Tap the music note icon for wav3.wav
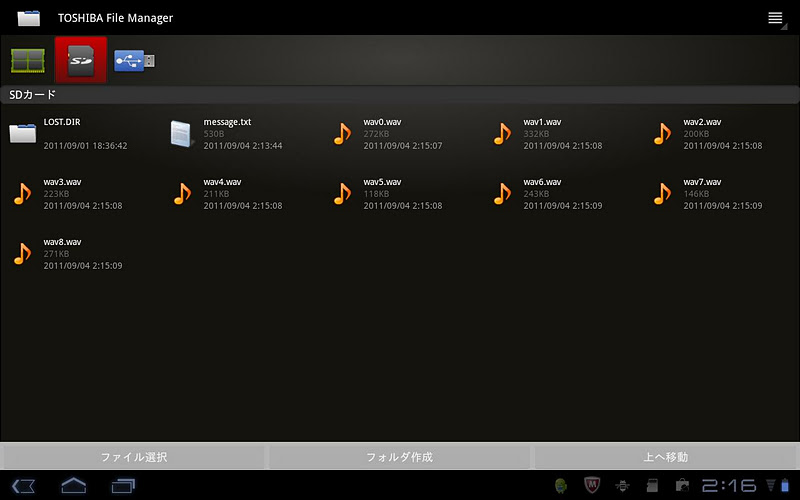Screen dimensions: 800x500 click(x=22, y=194)
